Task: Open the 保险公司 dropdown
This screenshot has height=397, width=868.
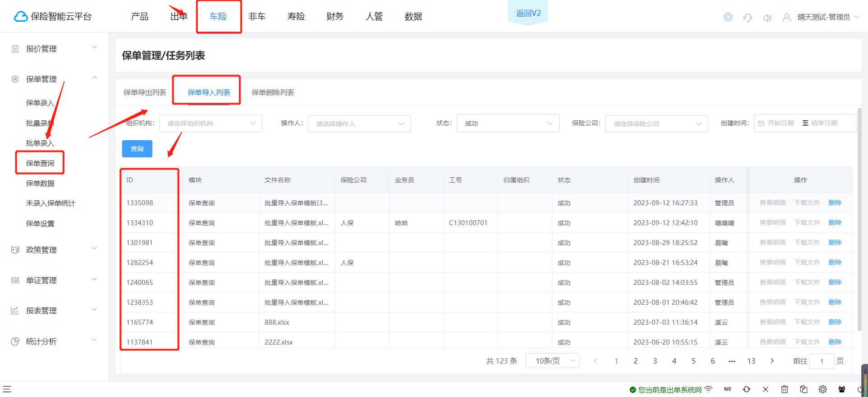Action: [x=657, y=123]
